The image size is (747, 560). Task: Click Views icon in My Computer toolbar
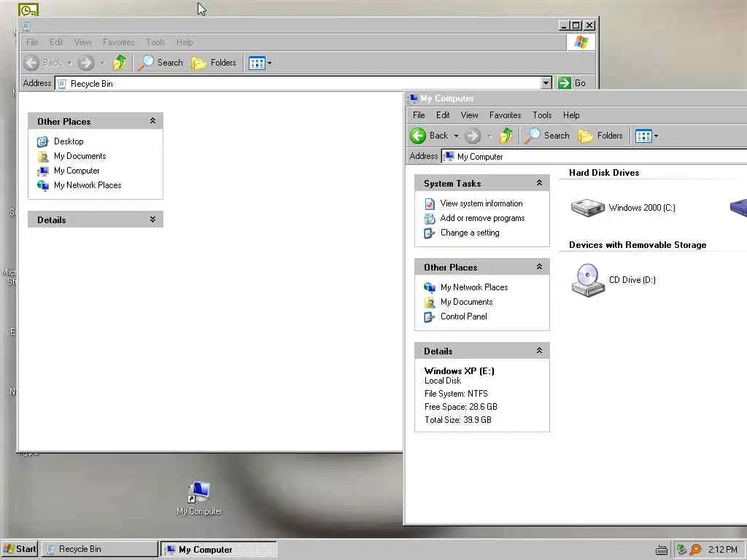tap(643, 136)
